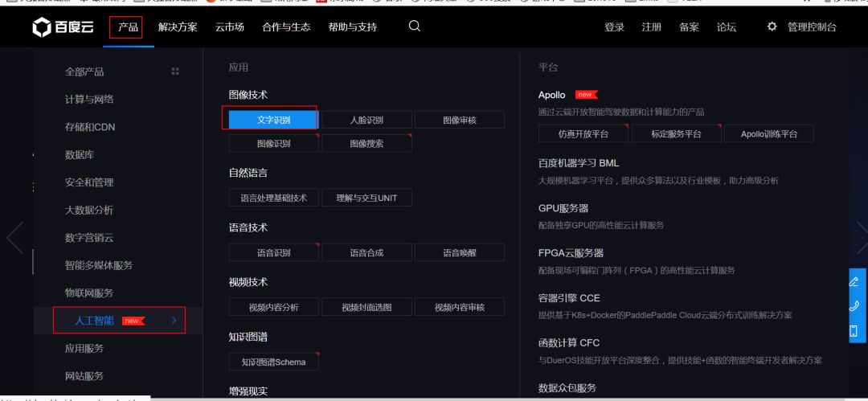This screenshot has height=401, width=868.
Task: Click the gear icon beside 管理控制台
Action: pos(772,26)
